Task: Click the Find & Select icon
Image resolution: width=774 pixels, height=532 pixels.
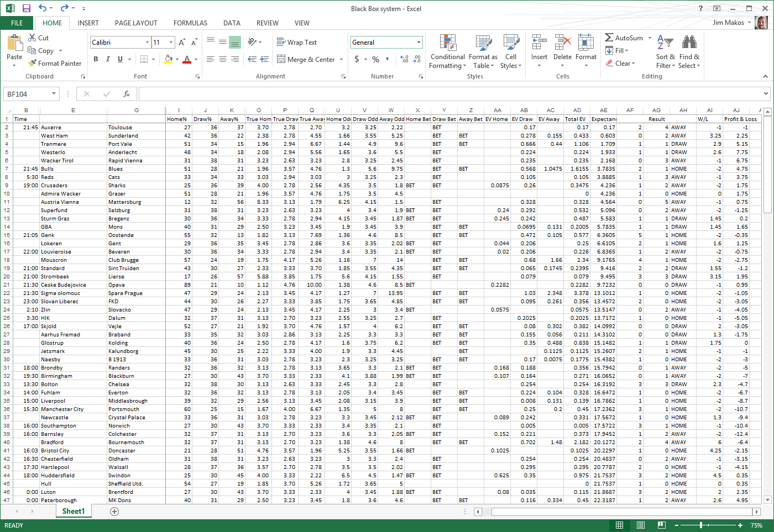Action: [689, 51]
